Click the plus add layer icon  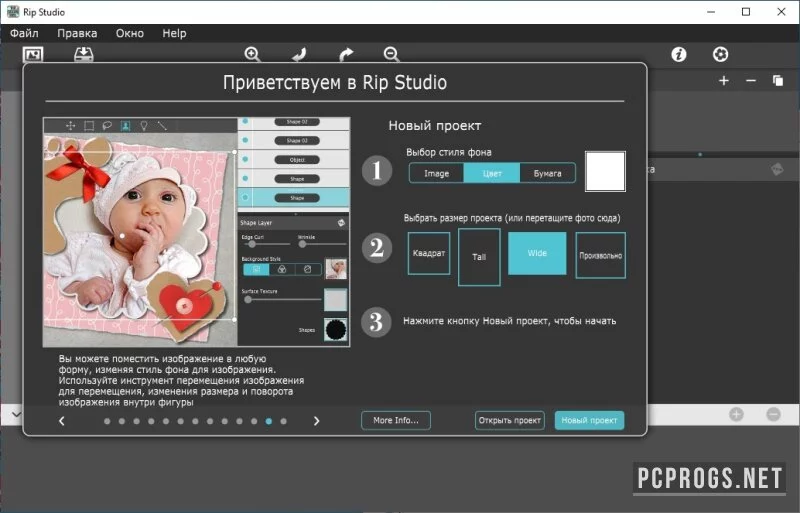[723, 81]
